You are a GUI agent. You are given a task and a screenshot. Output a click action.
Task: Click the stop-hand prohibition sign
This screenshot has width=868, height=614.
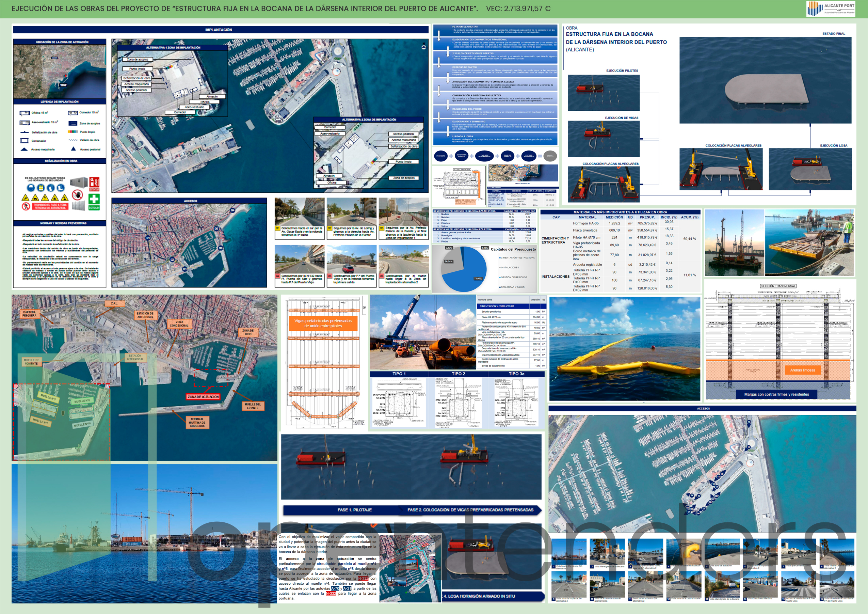(78, 195)
